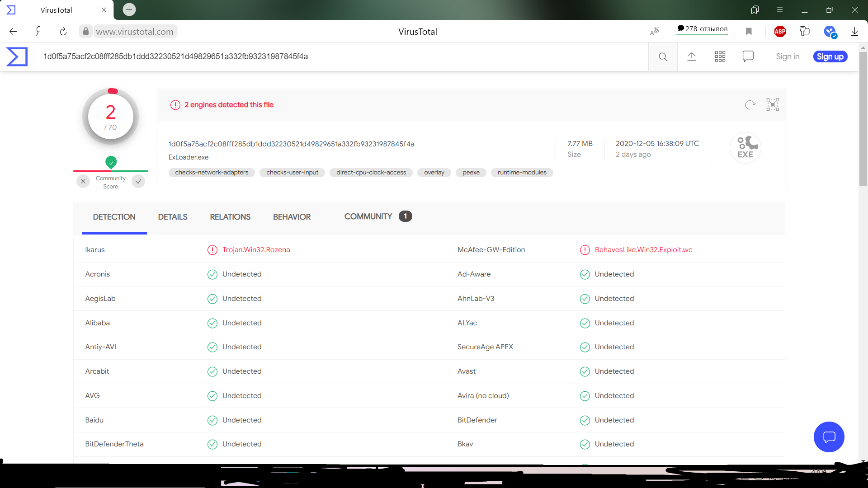Click the Sign up button
The height and width of the screenshot is (488, 868).
(x=830, y=56)
